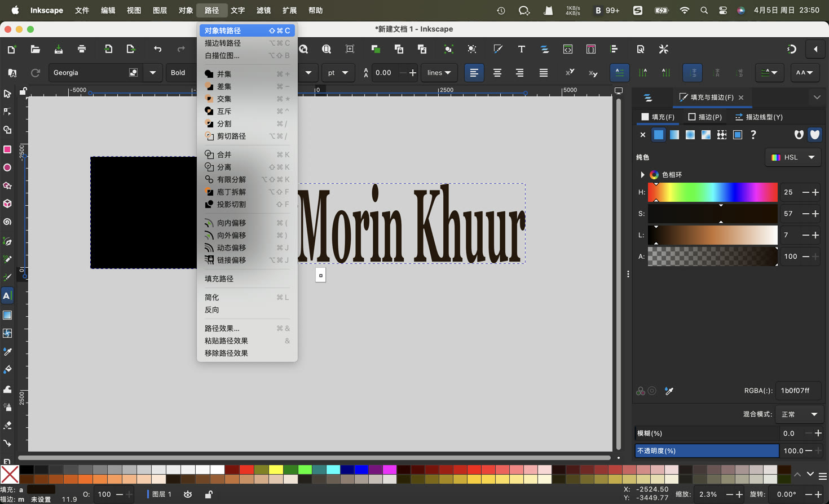Open the blend mode dropdown
829x504 pixels.
[799, 414]
